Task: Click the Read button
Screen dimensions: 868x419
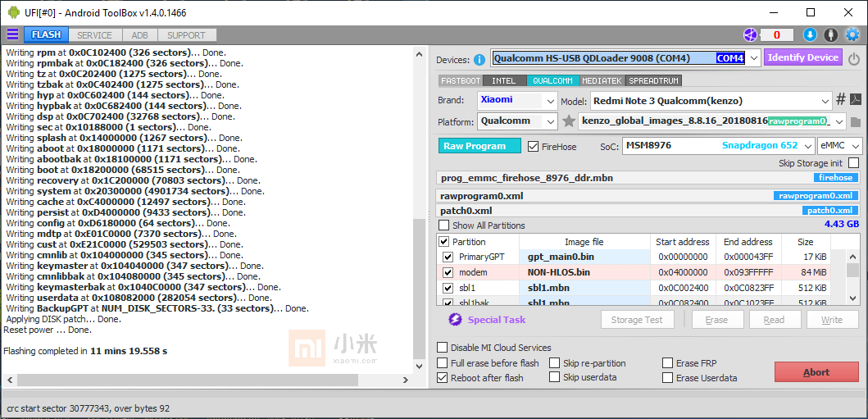Action: [774, 319]
